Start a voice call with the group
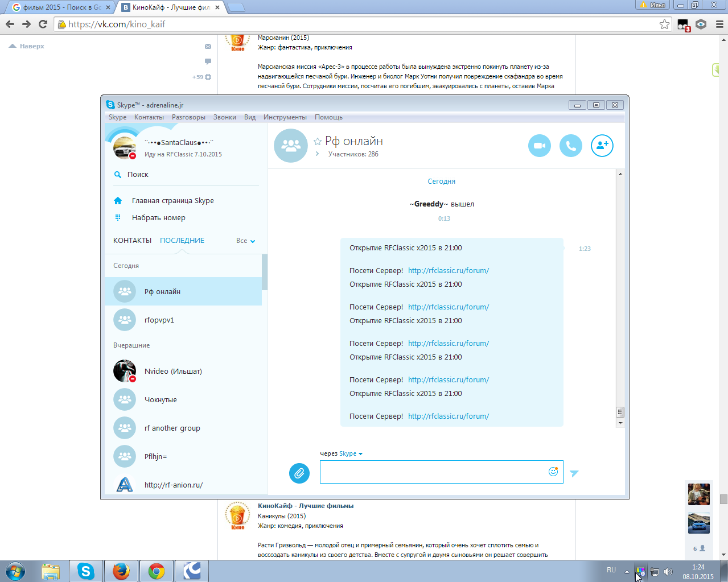Screen dimensions: 728x582 click(571, 146)
